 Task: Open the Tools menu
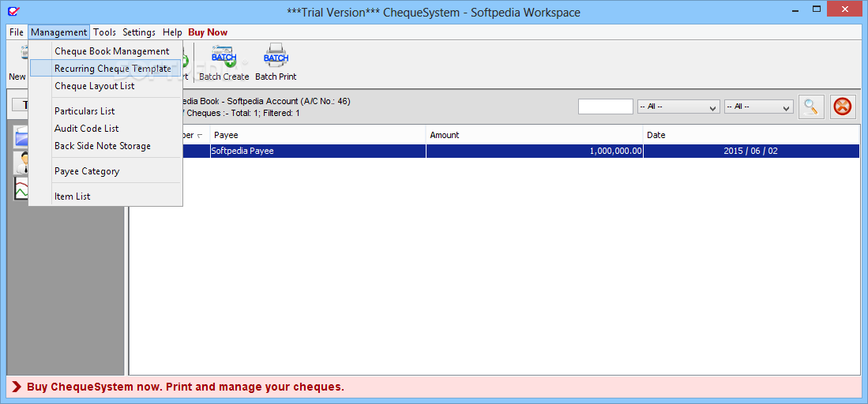tap(104, 32)
